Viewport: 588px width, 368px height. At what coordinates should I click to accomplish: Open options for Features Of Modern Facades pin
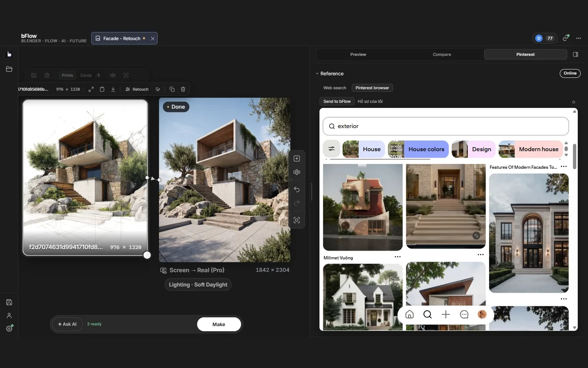click(x=563, y=167)
